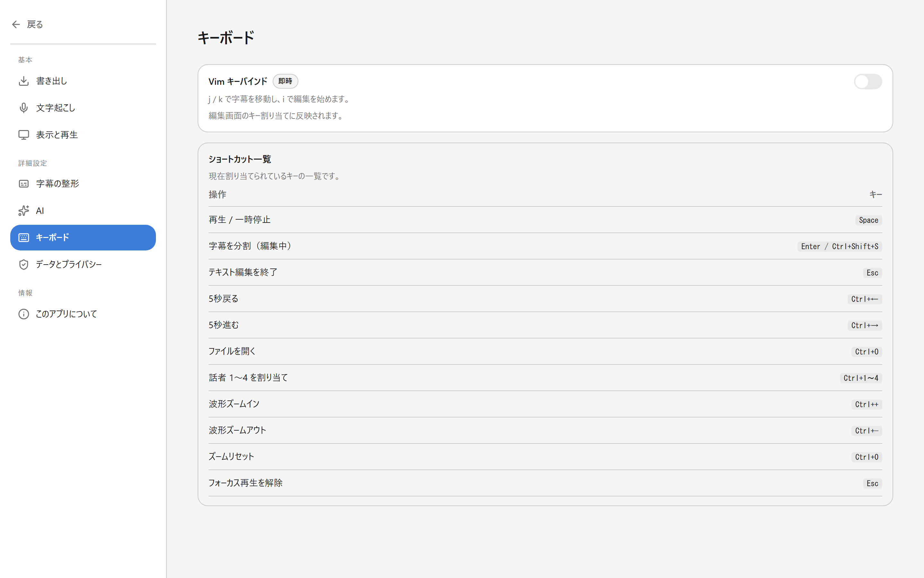Viewport: 924px width, 578px height.
Task: Click the sparkle icon beside AI
Action: click(x=24, y=211)
